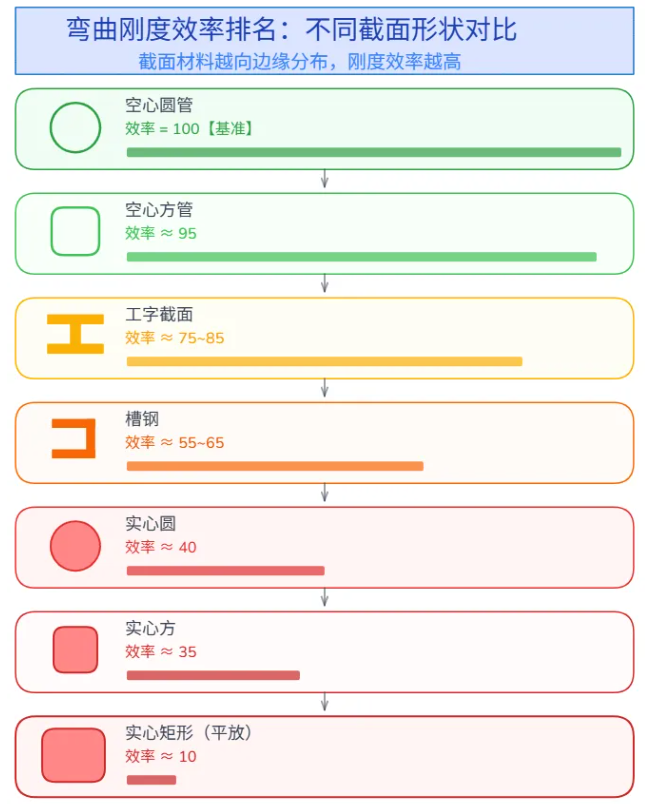Click the arrow below 槽钢 card

pyautogui.click(x=325, y=493)
